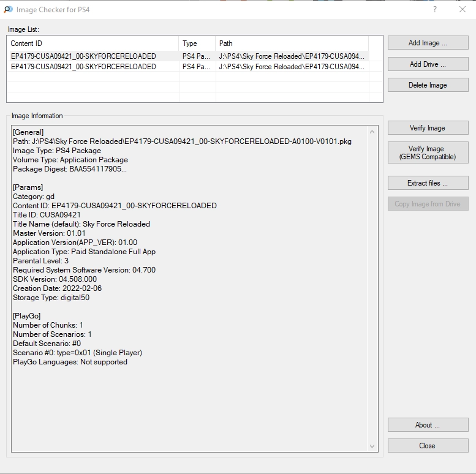
Task: Select the first SKYFORCERELOADED entry in Image List
Action: pyautogui.click(x=83, y=56)
